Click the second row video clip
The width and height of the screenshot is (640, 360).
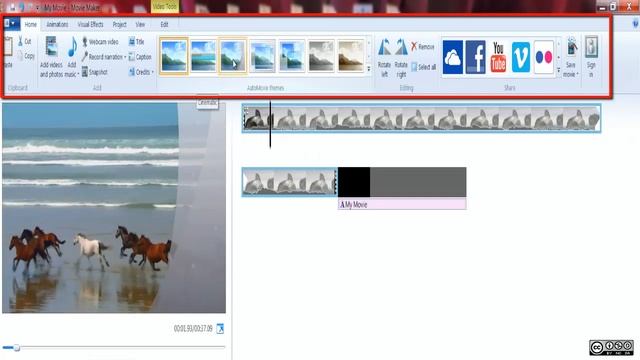289,182
